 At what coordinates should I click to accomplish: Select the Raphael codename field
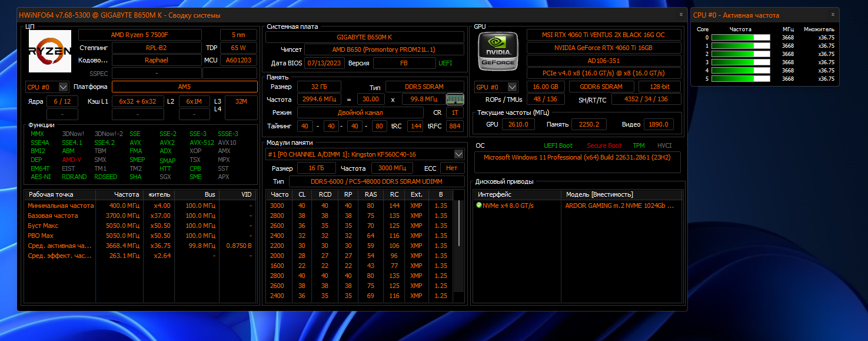[x=156, y=60]
